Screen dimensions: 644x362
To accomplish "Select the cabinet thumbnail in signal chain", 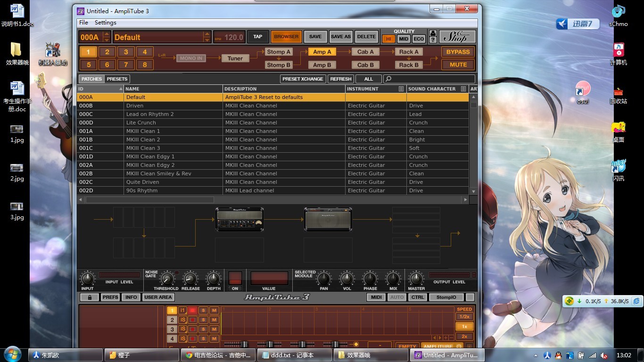I will click(328, 219).
